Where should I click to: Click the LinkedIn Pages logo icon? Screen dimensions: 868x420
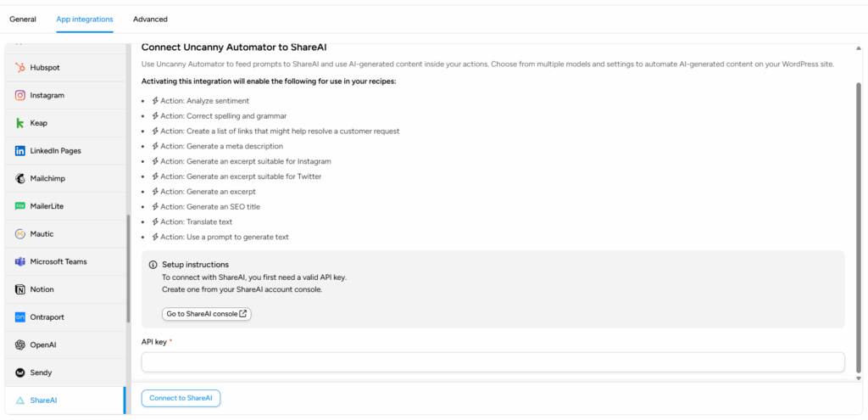coord(20,151)
